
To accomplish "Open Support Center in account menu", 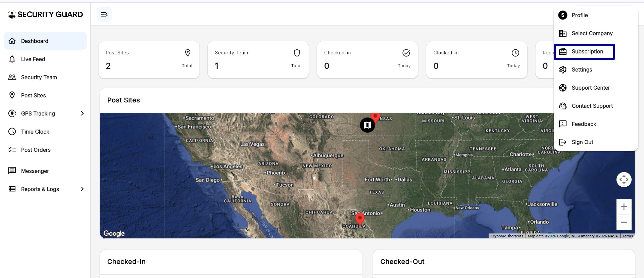I will [x=596, y=88].
